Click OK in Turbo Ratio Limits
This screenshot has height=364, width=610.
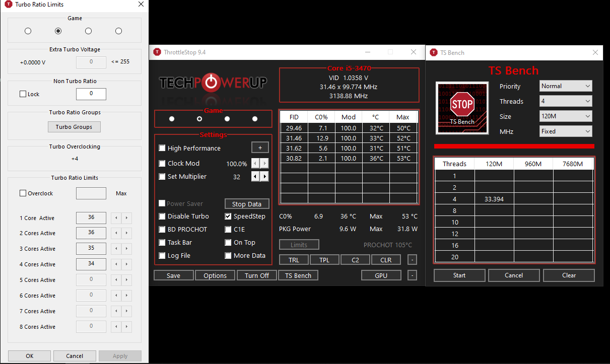(30, 356)
